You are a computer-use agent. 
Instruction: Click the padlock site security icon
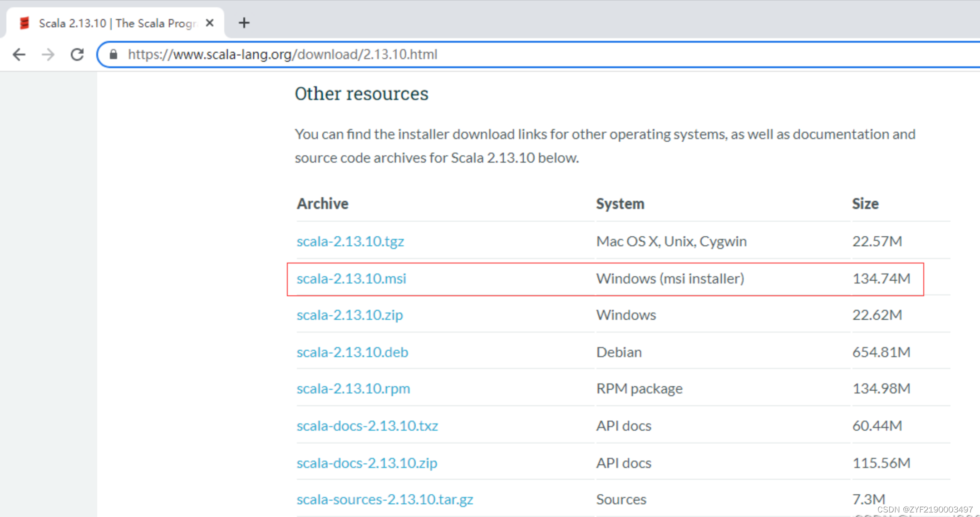113,55
